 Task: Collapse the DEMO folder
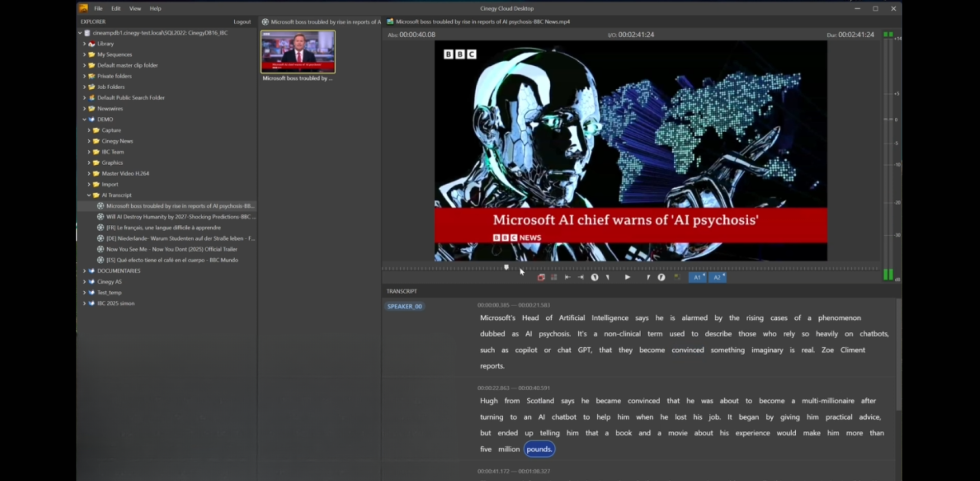pyautogui.click(x=85, y=119)
